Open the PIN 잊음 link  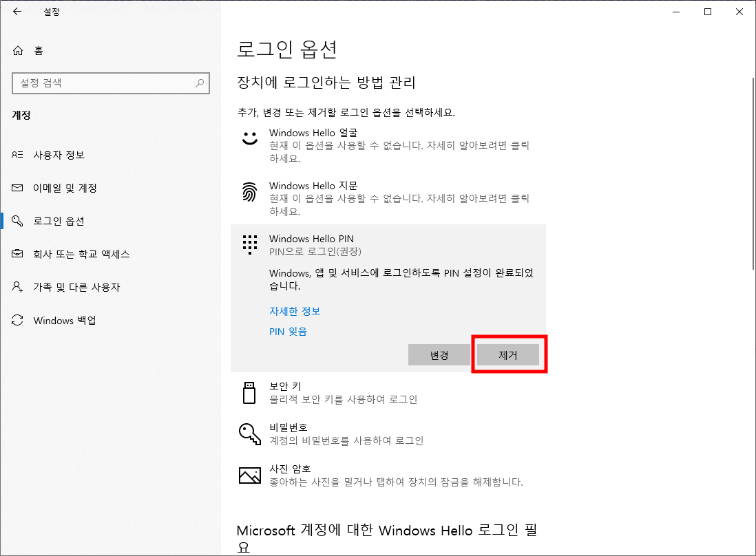click(x=288, y=332)
